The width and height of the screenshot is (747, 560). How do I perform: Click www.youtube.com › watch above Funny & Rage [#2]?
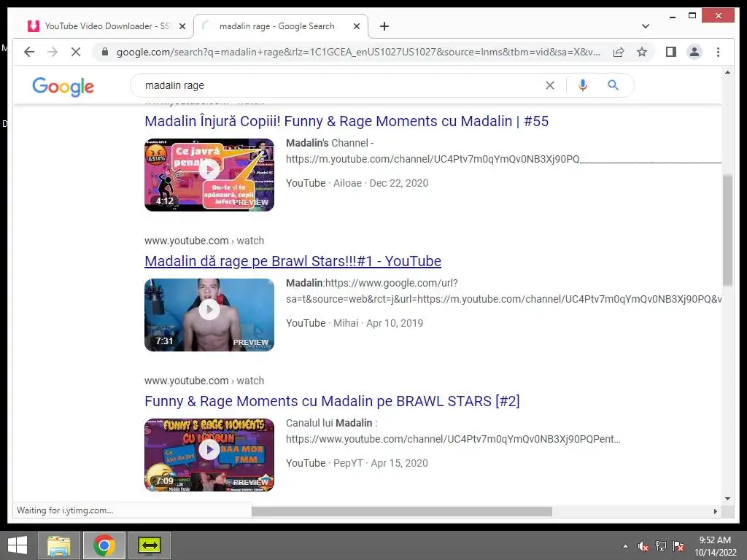click(204, 381)
